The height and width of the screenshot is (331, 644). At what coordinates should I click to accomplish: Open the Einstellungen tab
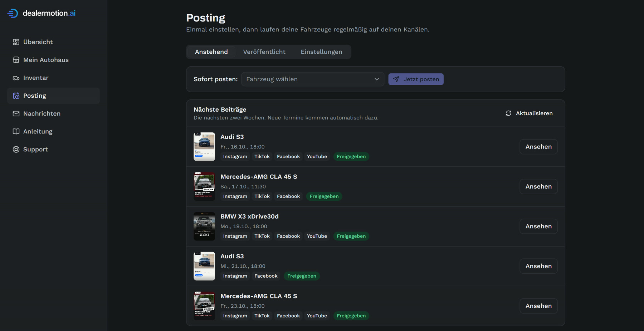click(x=321, y=52)
